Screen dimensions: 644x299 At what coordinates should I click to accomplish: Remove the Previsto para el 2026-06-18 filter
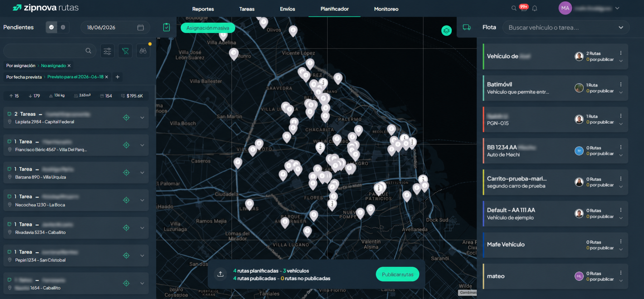point(107,77)
